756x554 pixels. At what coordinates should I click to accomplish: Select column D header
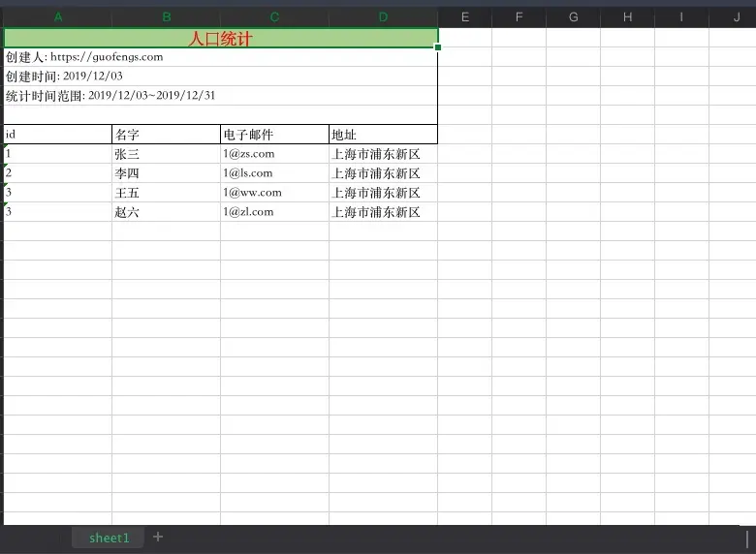click(x=383, y=17)
